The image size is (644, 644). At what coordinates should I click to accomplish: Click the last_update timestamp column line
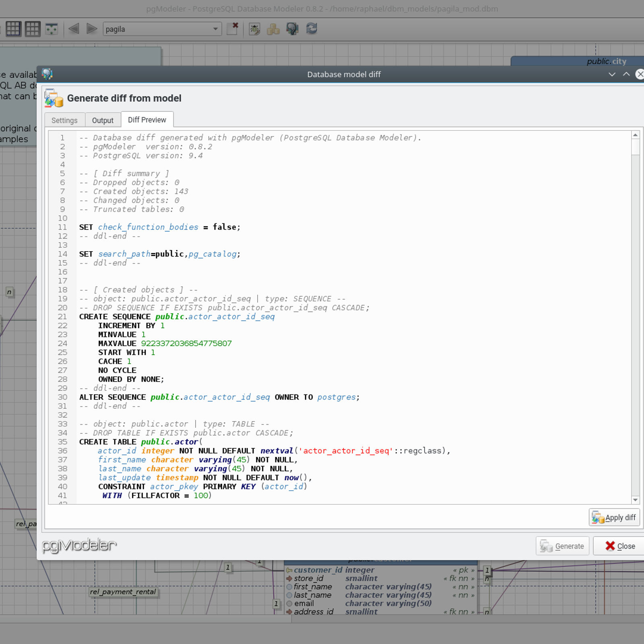coord(205,478)
